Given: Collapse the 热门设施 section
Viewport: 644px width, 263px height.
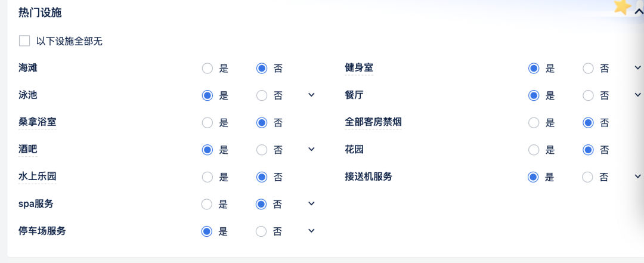Looking at the screenshot, I should [x=638, y=13].
